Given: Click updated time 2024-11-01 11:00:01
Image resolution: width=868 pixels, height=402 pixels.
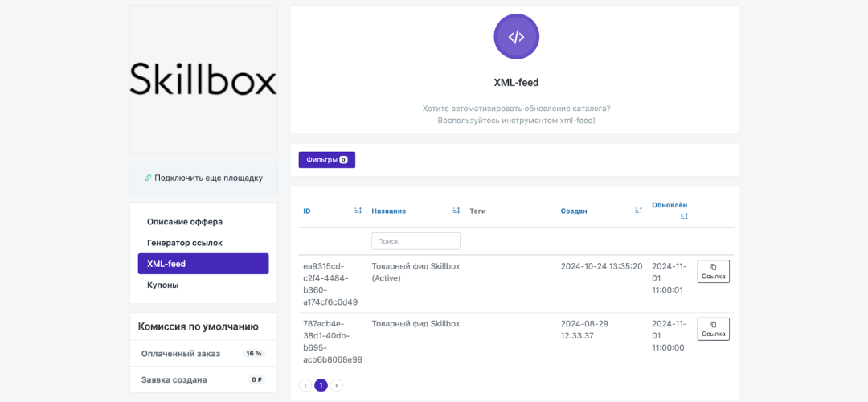Looking at the screenshot, I should [x=669, y=278].
